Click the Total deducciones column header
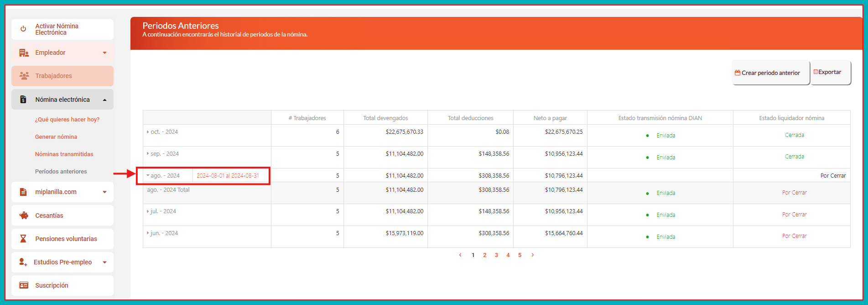The height and width of the screenshot is (305, 868). [x=470, y=118]
